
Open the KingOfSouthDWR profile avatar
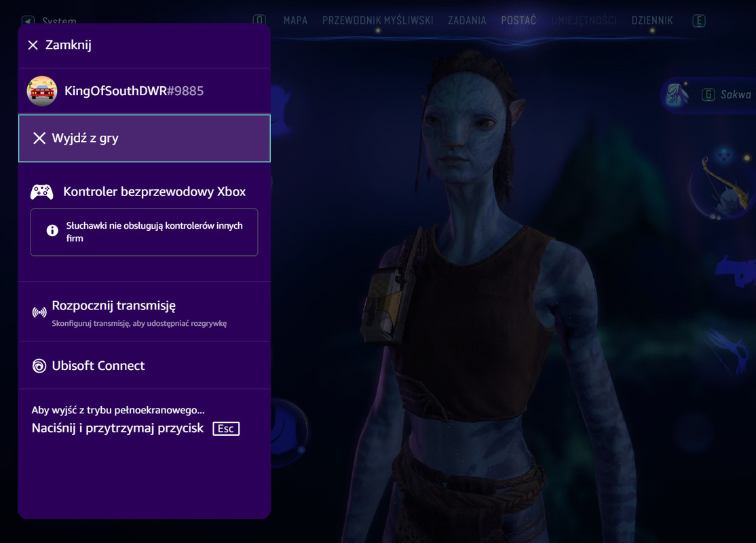point(42,91)
